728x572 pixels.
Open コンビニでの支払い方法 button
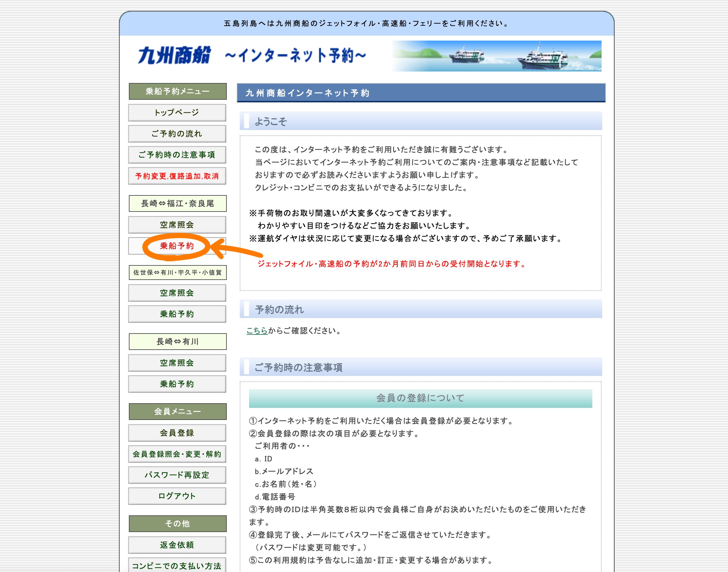pos(177,565)
